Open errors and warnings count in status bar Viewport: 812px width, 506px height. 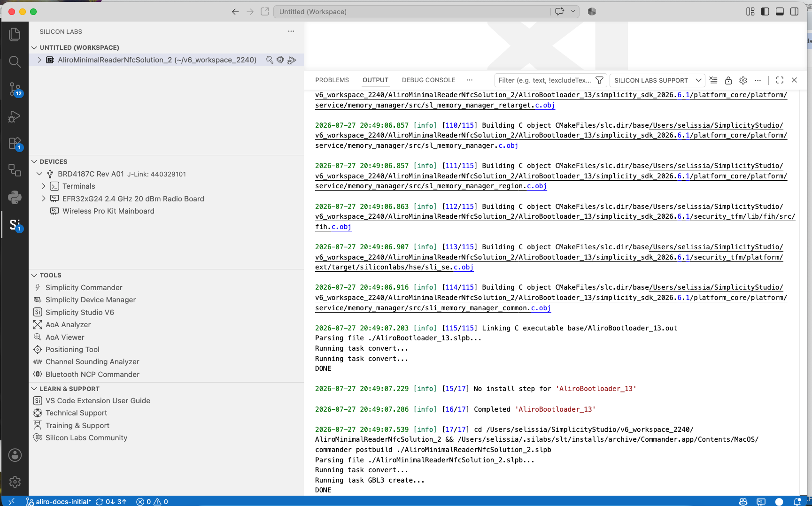tap(152, 501)
